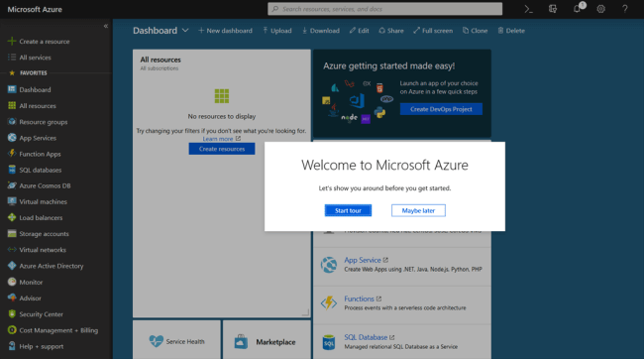This screenshot has width=644, height=359.
Task: Click Edit in the dashboard toolbar
Action: click(x=360, y=31)
